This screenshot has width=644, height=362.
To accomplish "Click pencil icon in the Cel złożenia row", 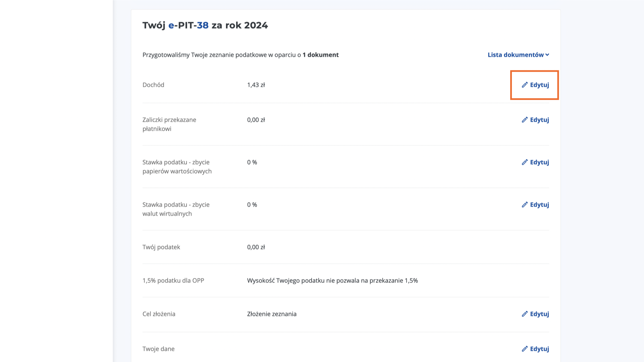I will (525, 314).
